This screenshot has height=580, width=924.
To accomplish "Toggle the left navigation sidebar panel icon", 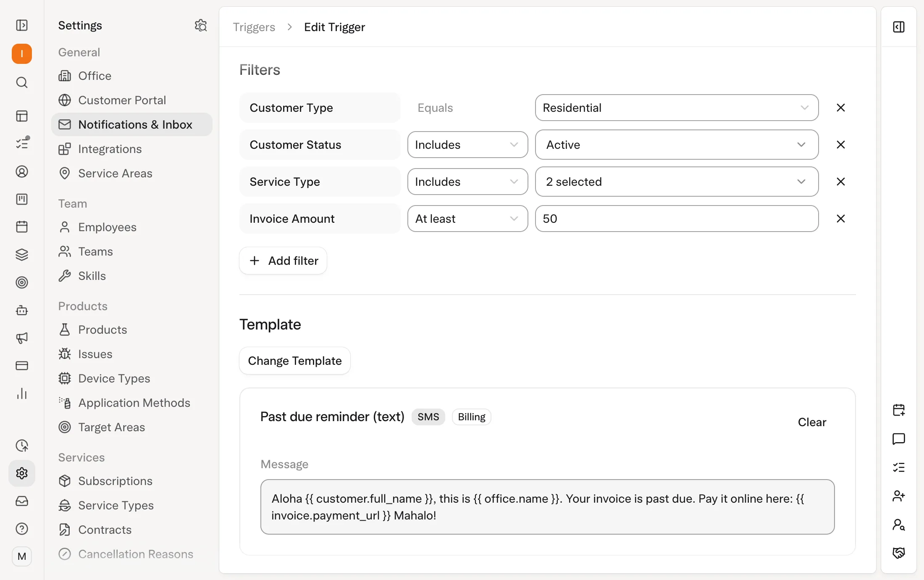I will click(x=22, y=25).
